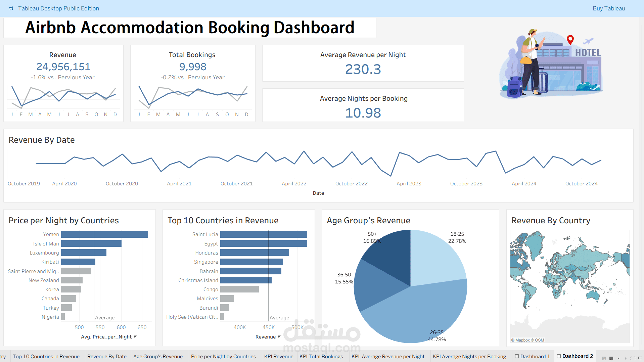Click the Average Revenue per Night value 230.3
Viewport: 644px width, 362px height.
pos(363,70)
